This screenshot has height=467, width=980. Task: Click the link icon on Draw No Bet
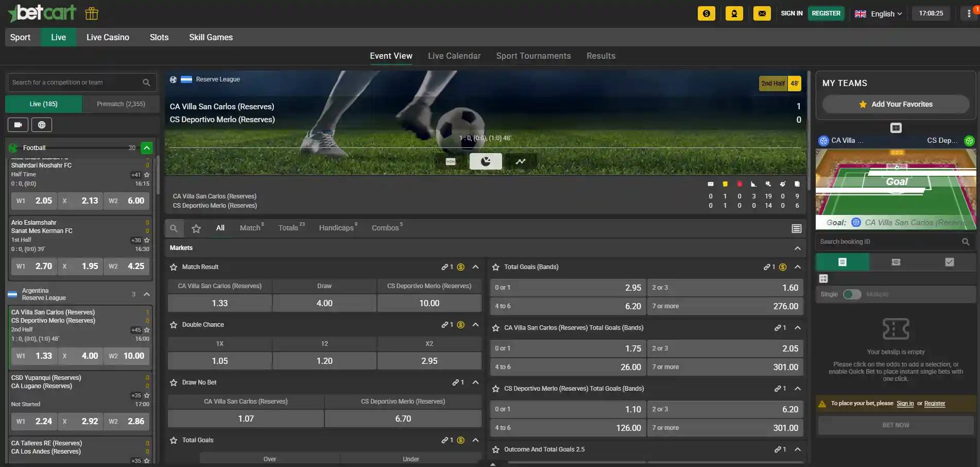(x=456, y=382)
